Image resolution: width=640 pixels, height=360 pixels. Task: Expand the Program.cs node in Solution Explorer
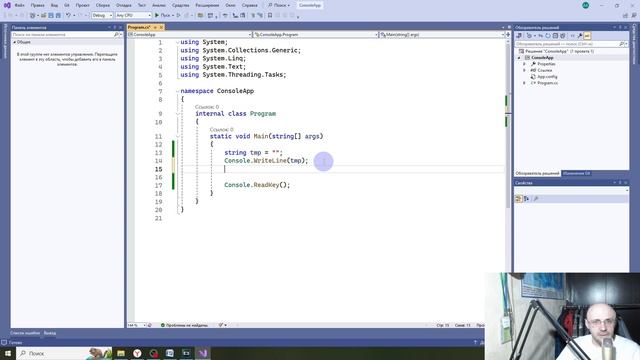pos(524,83)
